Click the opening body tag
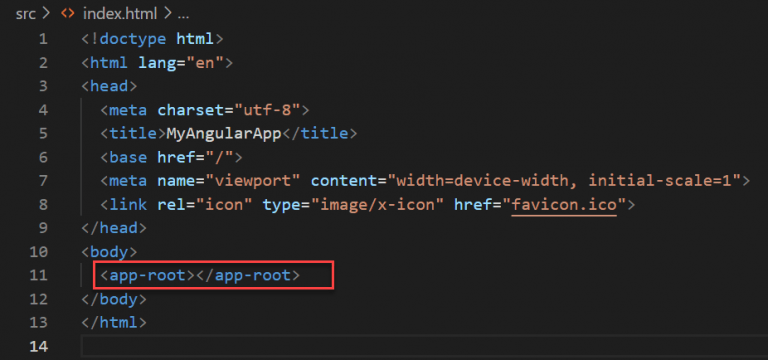Image resolution: width=768 pixels, height=360 pixels. (109, 252)
